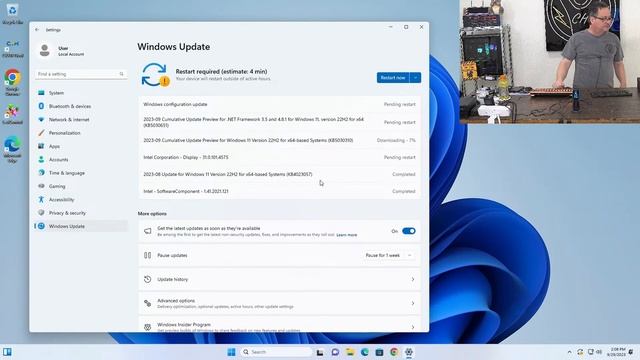Click the Windows Insider Program icon
This screenshot has height=360, width=640.
coord(148,327)
